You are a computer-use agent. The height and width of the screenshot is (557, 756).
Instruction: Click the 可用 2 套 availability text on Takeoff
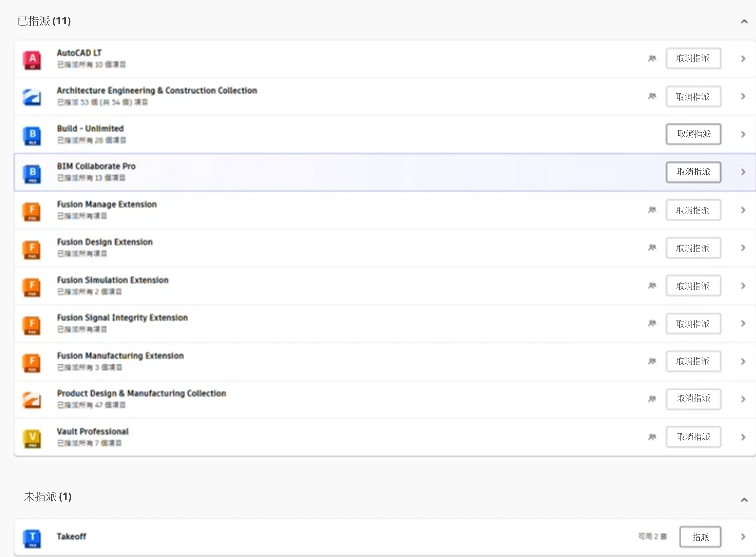click(652, 536)
